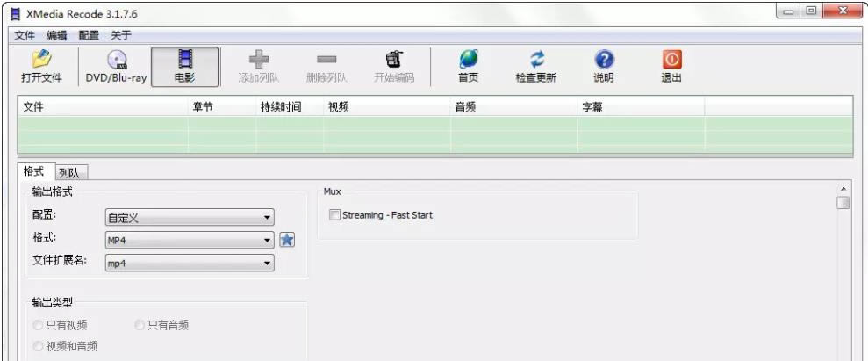Open the 关于 menu

[x=121, y=35]
